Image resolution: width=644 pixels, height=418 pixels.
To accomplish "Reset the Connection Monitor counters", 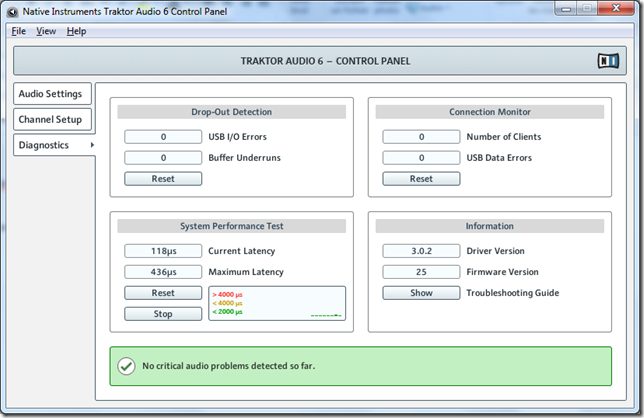I will click(421, 179).
